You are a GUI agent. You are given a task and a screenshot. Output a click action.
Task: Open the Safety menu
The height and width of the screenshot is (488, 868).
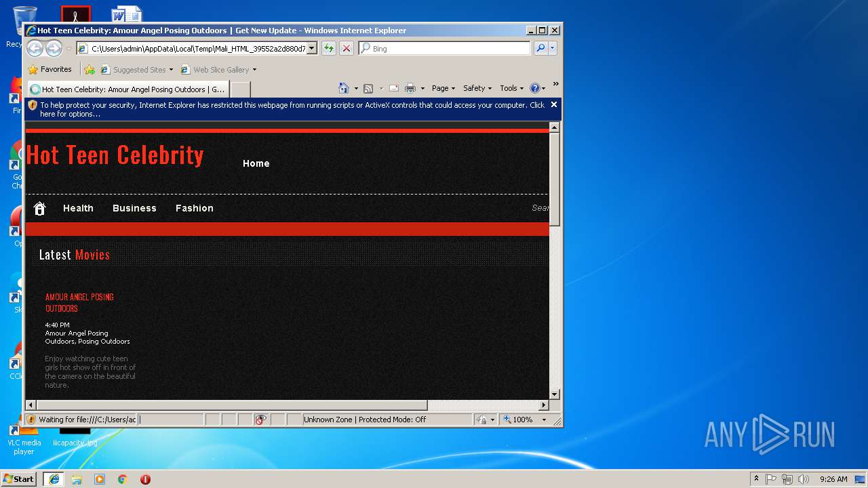click(477, 88)
